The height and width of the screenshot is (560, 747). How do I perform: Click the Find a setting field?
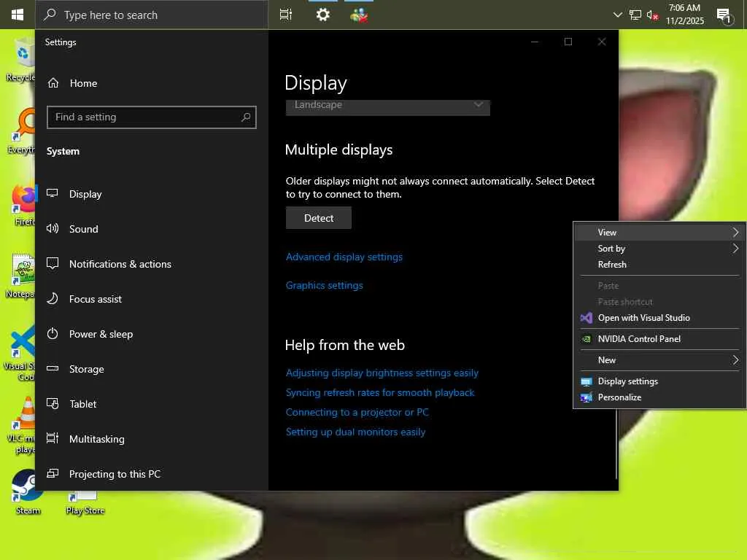[152, 117]
